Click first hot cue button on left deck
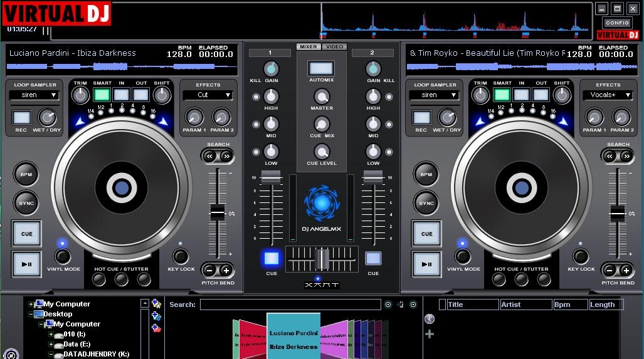 click(x=99, y=280)
